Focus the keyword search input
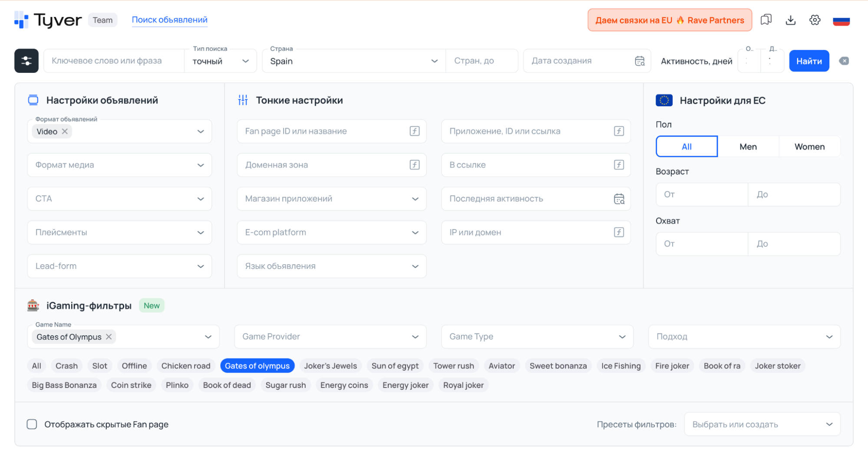This screenshot has height=456, width=868. (114, 61)
